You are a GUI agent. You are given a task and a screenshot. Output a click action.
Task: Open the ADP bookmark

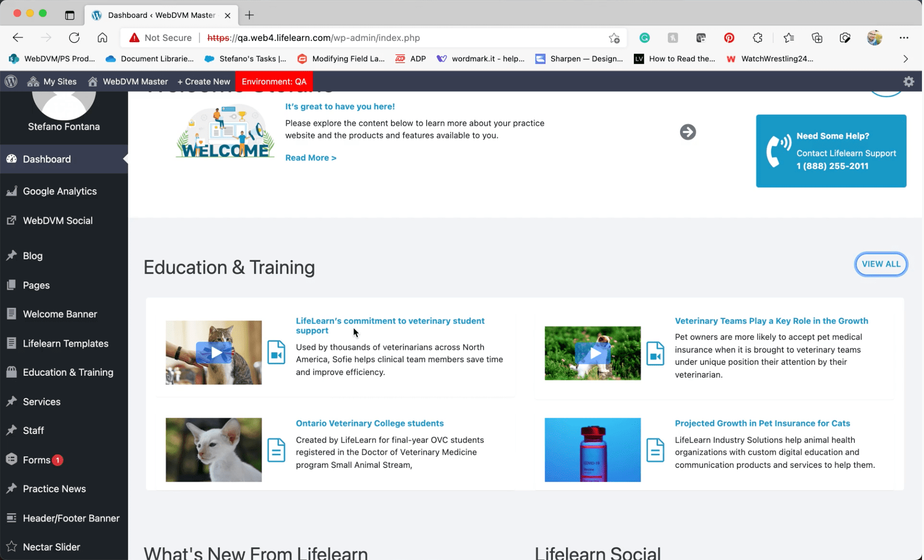(x=410, y=59)
